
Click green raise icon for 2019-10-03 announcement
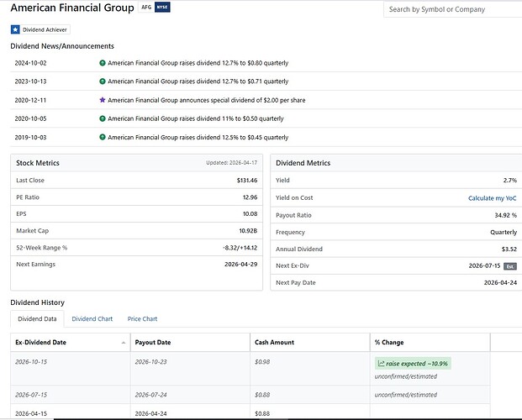tap(103, 137)
